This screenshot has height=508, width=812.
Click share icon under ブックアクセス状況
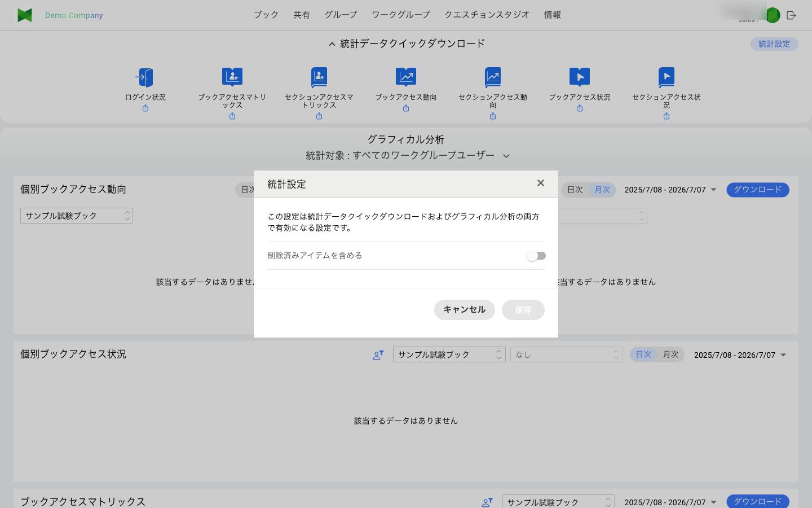pyautogui.click(x=580, y=108)
